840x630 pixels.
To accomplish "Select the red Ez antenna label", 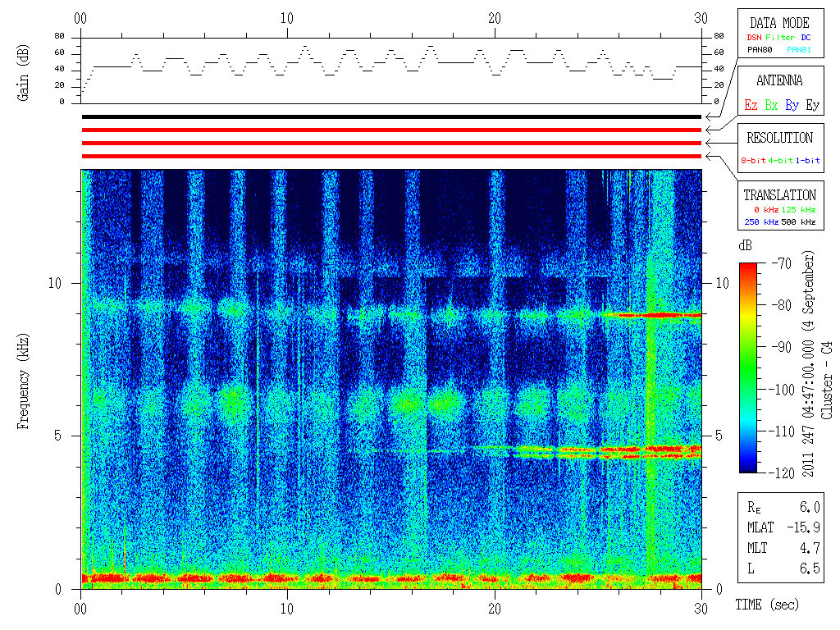I will tap(751, 105).
